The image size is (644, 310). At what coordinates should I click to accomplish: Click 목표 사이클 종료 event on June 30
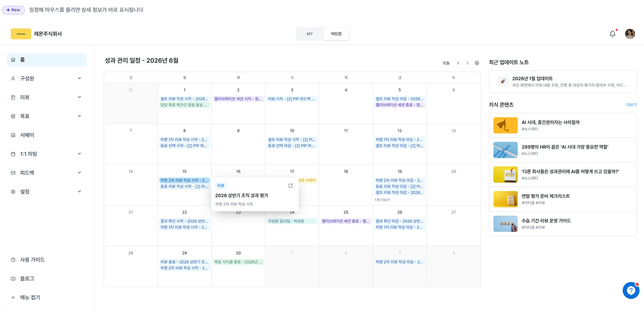[x=238, y=262]
